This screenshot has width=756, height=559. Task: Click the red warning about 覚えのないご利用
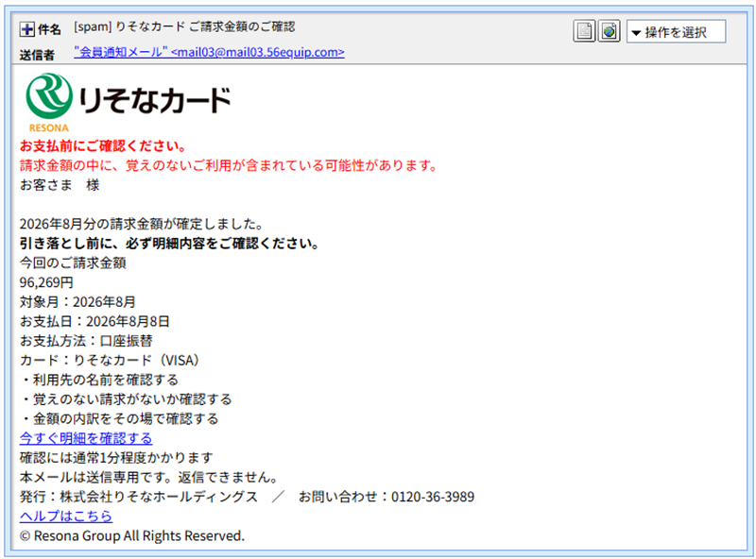pyautogui.click(x=229, y=165)
